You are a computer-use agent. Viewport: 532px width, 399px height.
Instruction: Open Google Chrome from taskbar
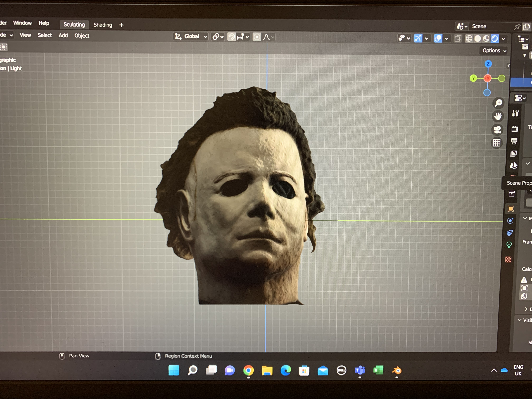248,371
